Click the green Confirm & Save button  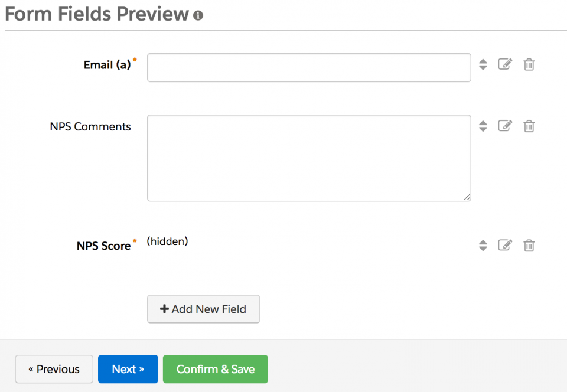(x=216, y=369)
